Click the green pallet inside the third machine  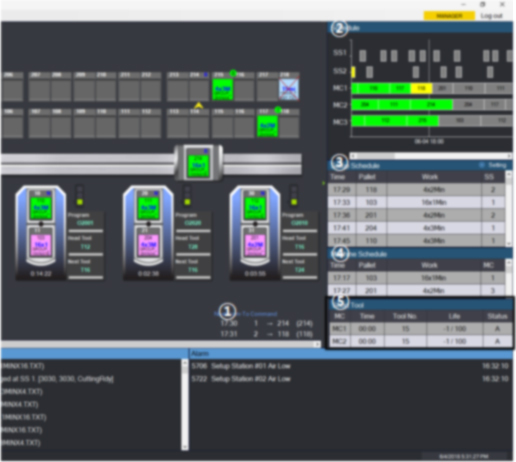(x=255, y=208)
